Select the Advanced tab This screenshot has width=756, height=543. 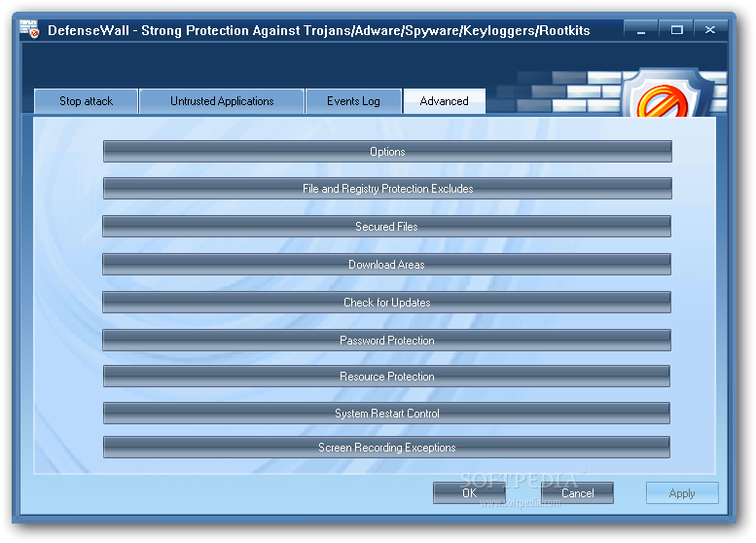coord(444,101)
